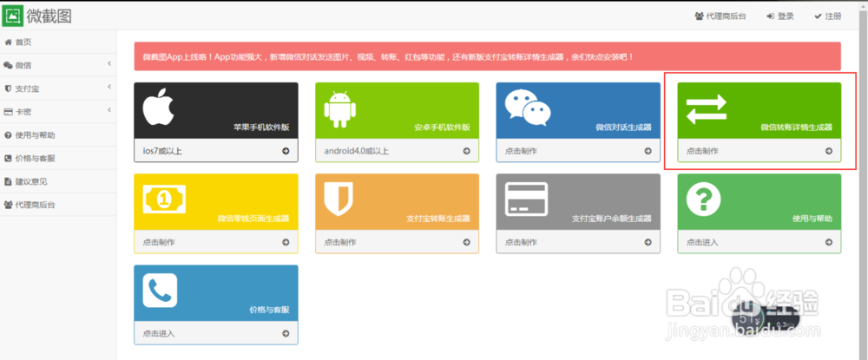The image size is (868, 360).
Task: Open 首页 in the sidebar
Action: point(58,42)
